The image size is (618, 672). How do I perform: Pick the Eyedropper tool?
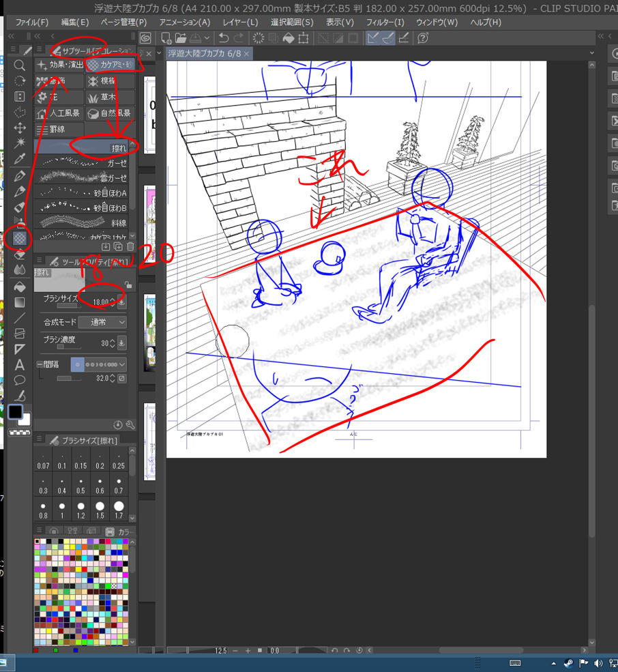click(x=20, y=159)
